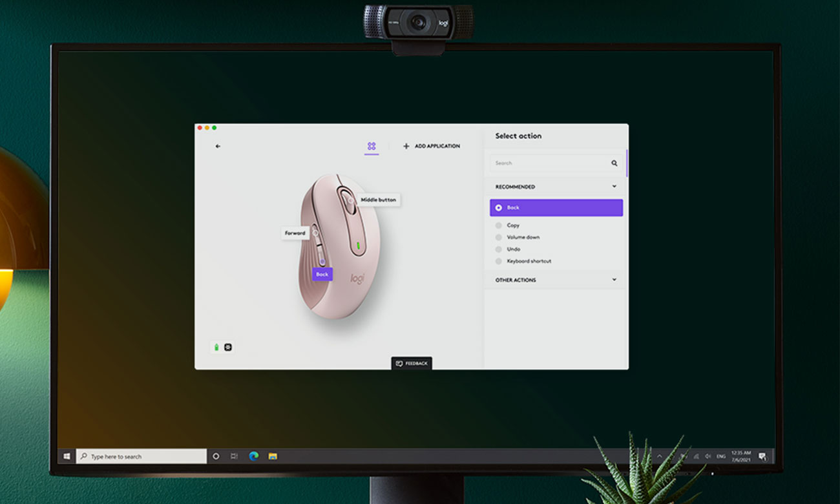Screen dimensions: 840x504
Task: Expand the Other Actions section
Action: click(614, 280)
